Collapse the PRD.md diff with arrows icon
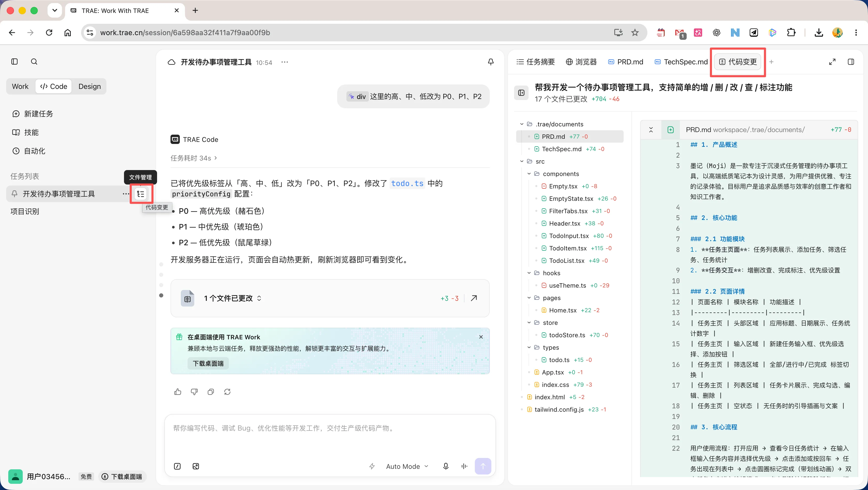The width and height of the screenshot is (868, 490). (651, 130)
